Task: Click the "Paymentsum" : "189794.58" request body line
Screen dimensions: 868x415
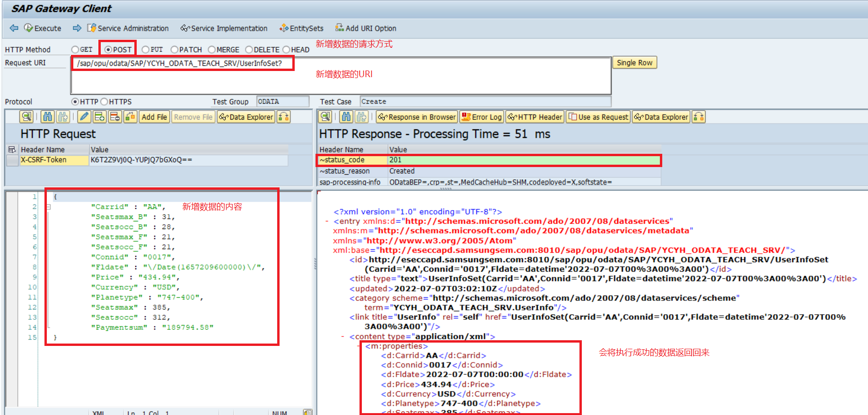Action: 152,327
